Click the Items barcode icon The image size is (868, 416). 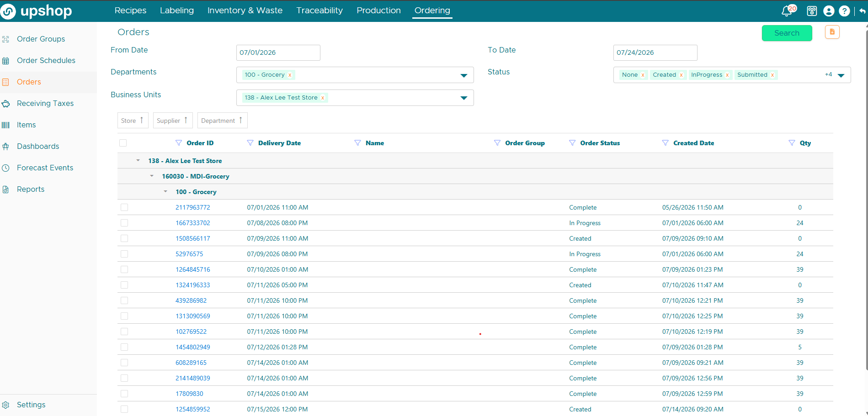(5, 125)
